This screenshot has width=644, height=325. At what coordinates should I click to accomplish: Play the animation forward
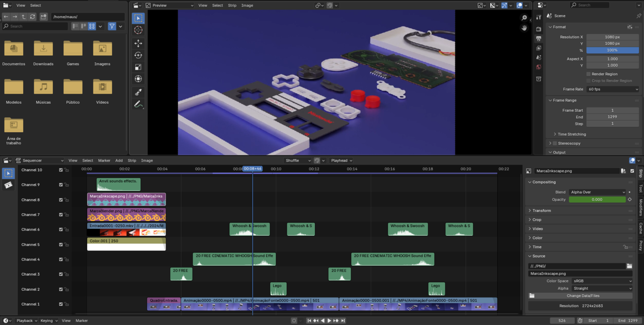[x=330, y=320]
